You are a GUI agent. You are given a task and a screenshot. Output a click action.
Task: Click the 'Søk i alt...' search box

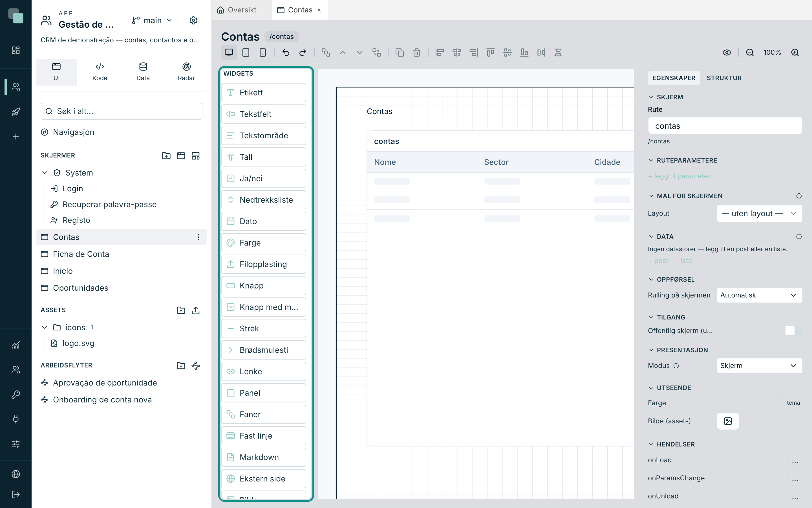pyautogui.click(x=122, y=111)
